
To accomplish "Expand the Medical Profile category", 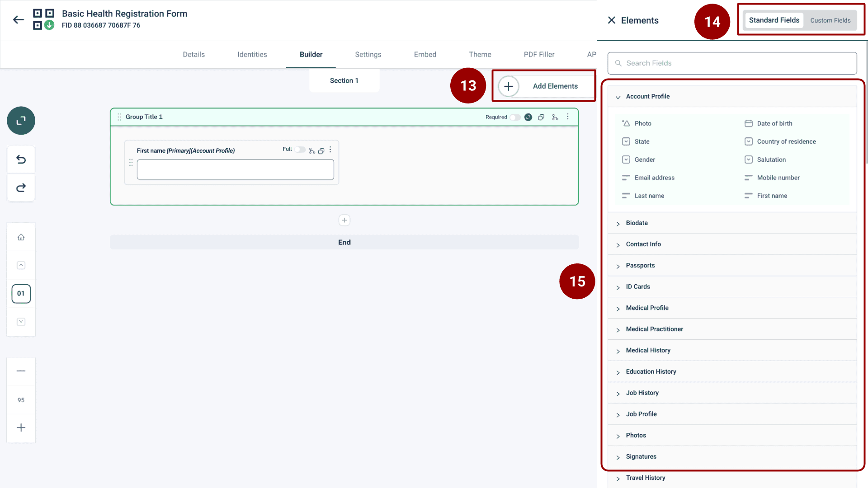I will tap(647, 308).
